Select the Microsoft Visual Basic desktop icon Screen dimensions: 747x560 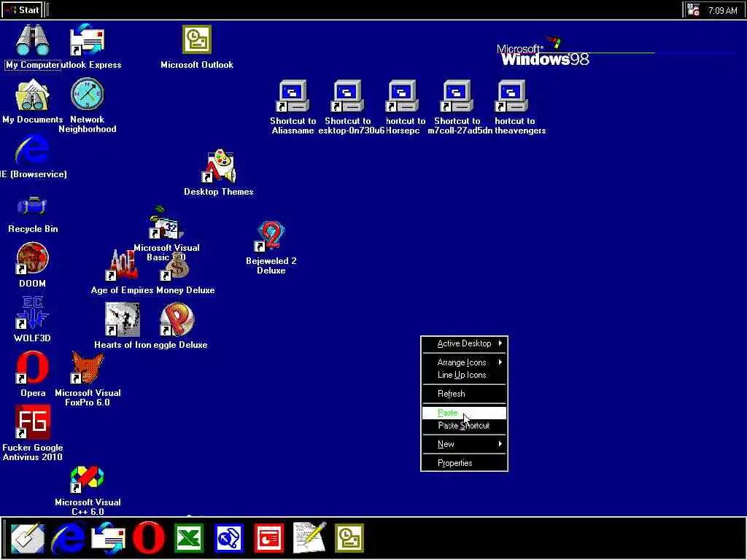pyautogui.click(x=166, y=224)
